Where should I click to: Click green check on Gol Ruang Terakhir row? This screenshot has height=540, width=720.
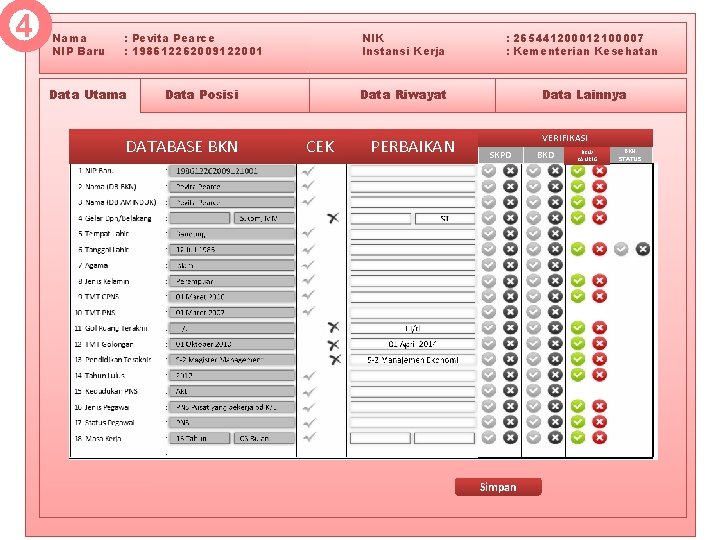pos(578,328)
